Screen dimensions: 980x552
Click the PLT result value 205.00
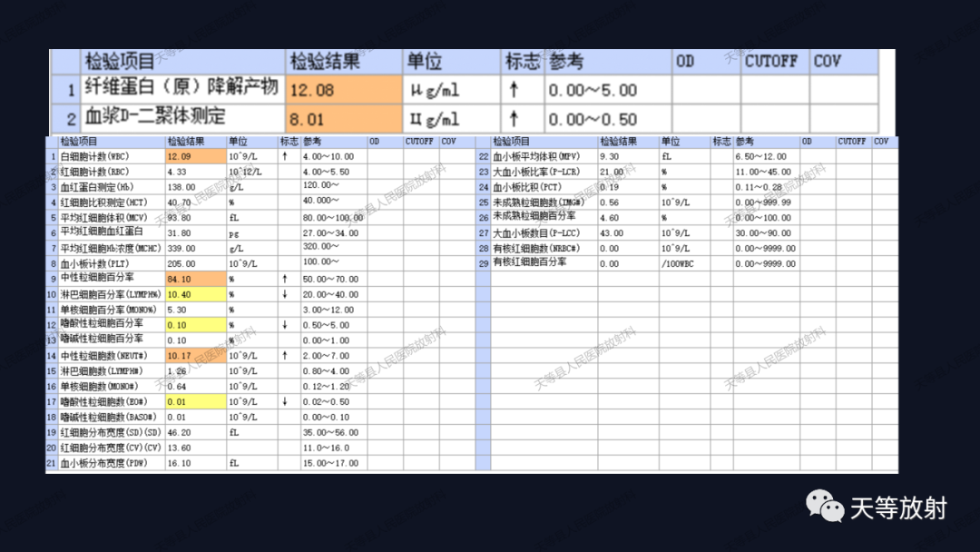[181, 264]
